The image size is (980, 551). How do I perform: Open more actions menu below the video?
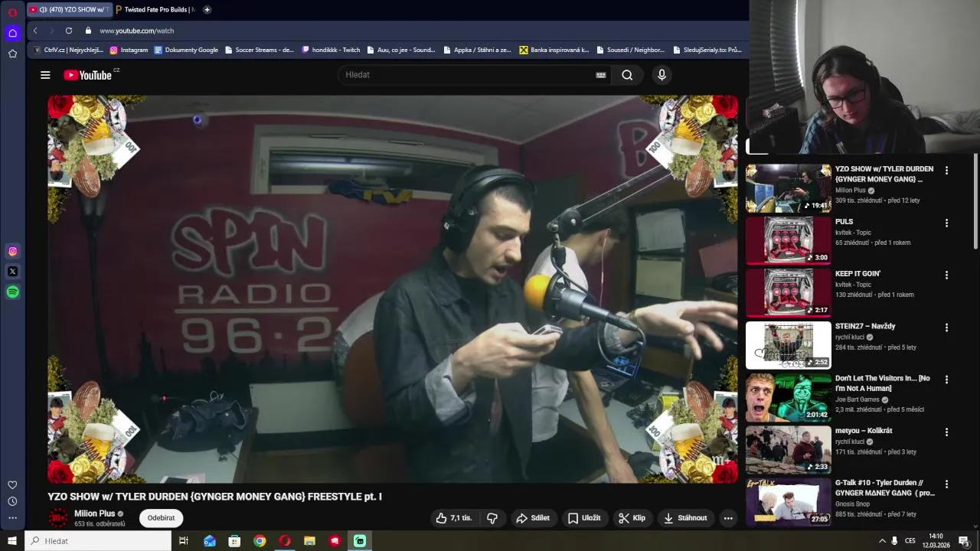point(728,518)
